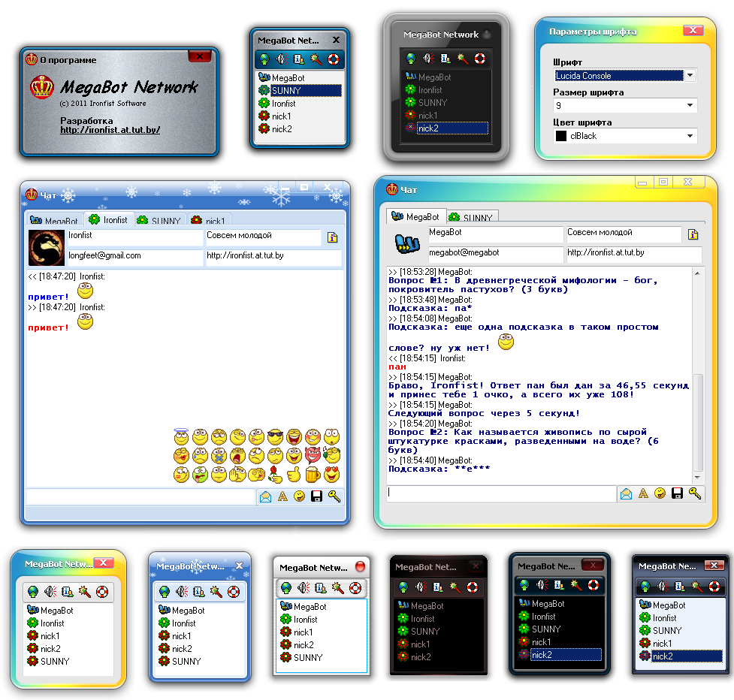Click the key icon in rainbow chat
The image size is (734, 700).
click(x=695, y=493)
